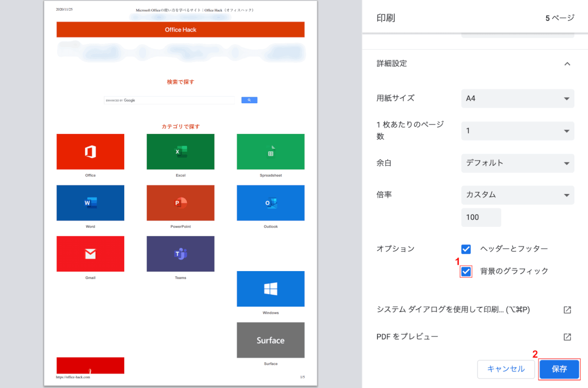Select the Gmail icon in the preview
The width and height of the screenshot is (588, 388).
coord(90,254)
